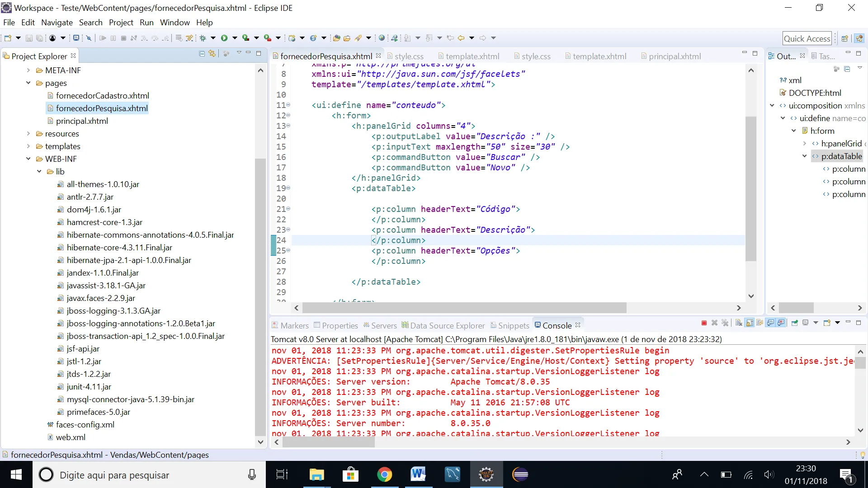
Task: Click the green Run button in toolbar
Action: click(224, 38)
